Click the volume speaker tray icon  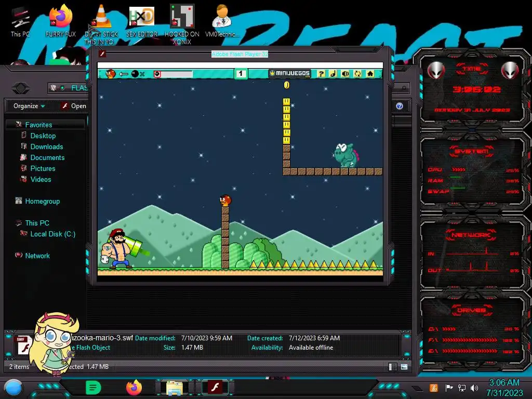[x=474, y=388]
